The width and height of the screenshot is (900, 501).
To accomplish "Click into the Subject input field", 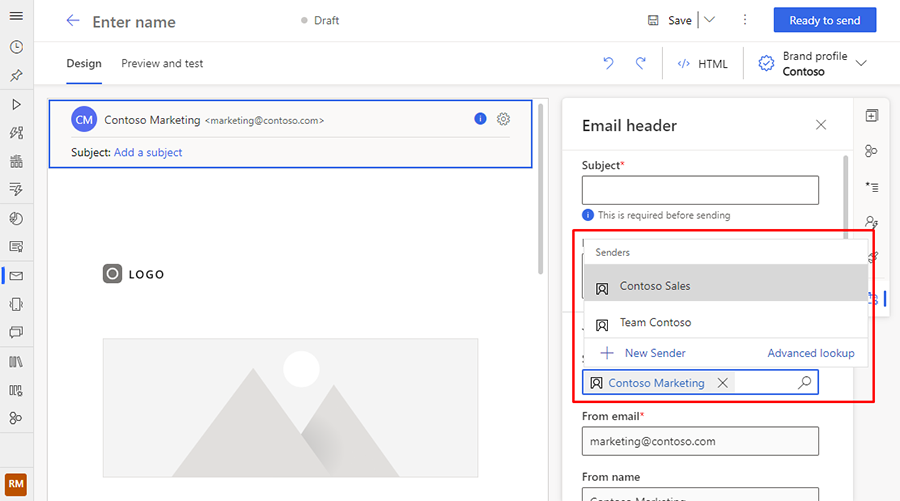I will click(700, 190).
